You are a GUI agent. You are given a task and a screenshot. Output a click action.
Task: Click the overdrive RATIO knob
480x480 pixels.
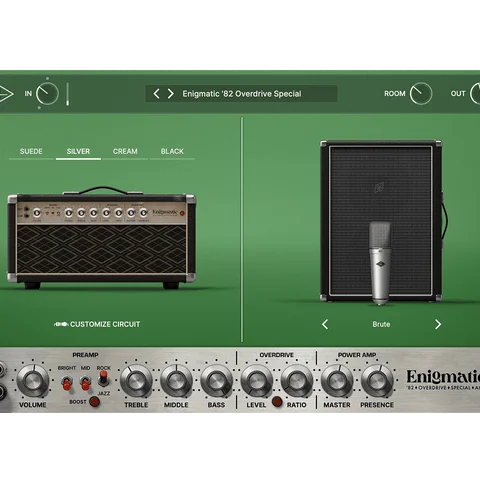[x=296, y=381]
